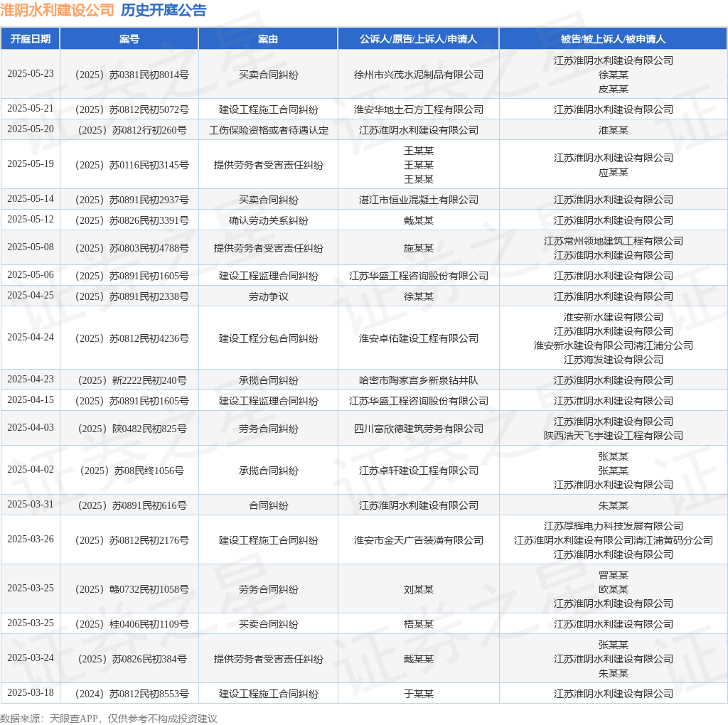Select case number (2025)赣0732民初1058号
Viewport: 728px width, 725px height.
click(x=132, y=589)
